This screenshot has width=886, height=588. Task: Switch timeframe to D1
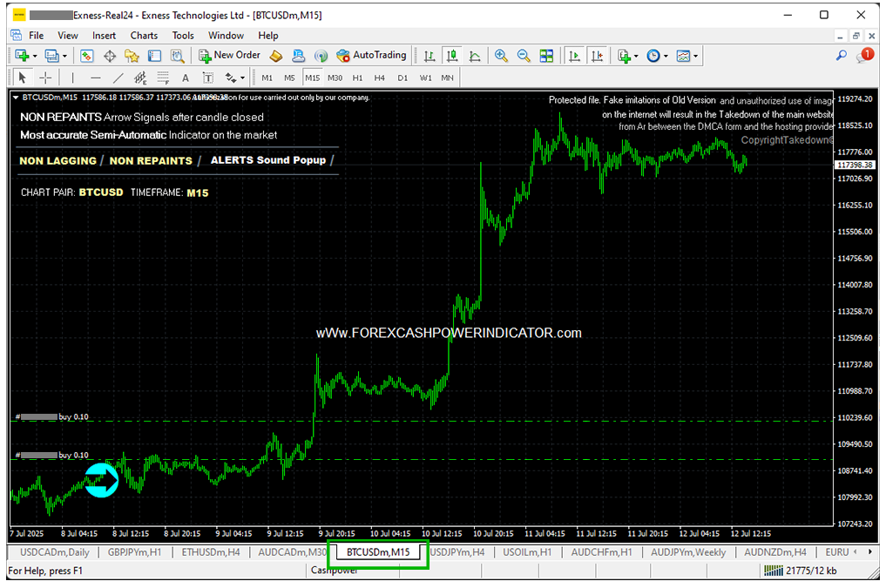pos(402,78)
